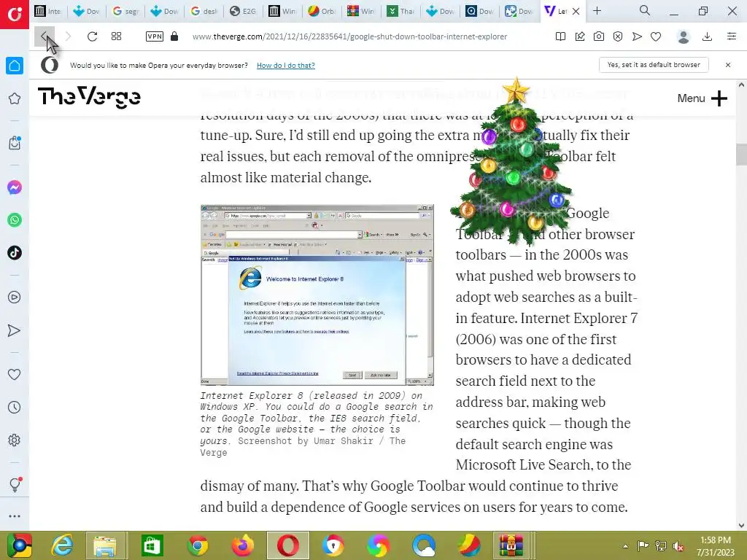747x560 pixels.
Task: Reload the current Verge page
Action: click(93, 36)
